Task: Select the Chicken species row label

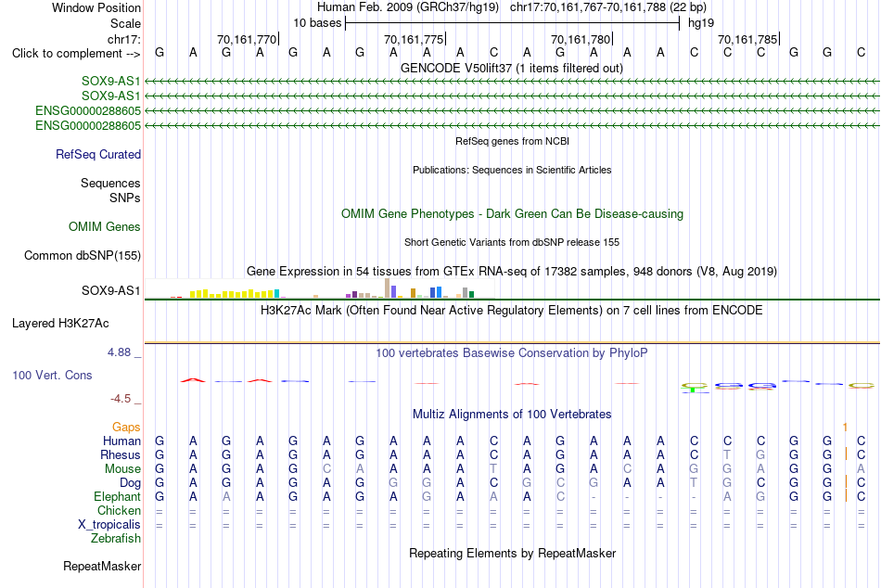Action: (119, 510)
